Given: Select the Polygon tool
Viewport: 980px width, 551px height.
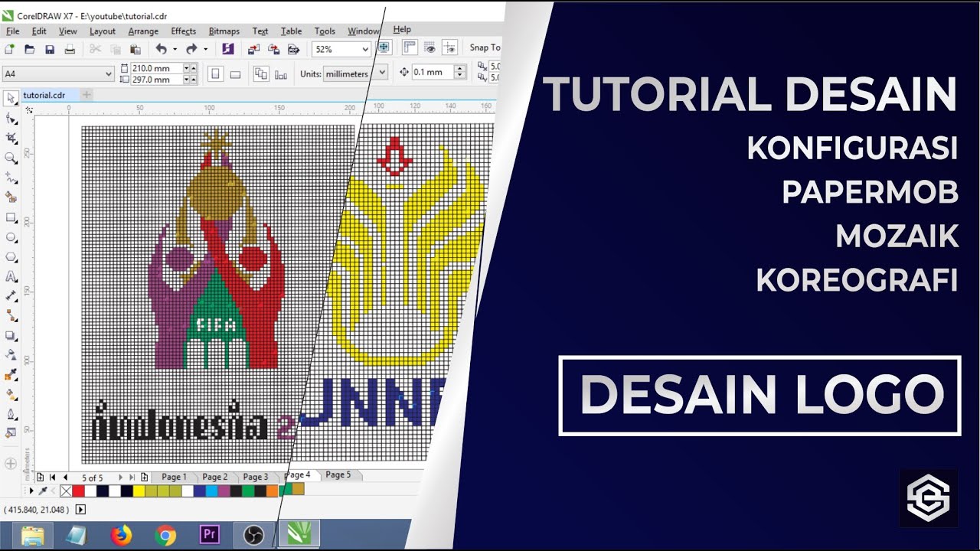Looking at the screenshot, I should [x=11, y=257].
